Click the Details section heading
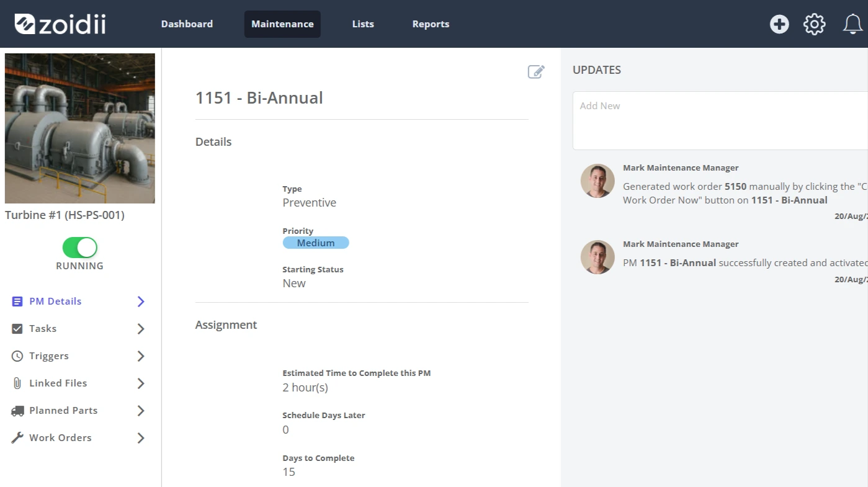 click(213, 142)
